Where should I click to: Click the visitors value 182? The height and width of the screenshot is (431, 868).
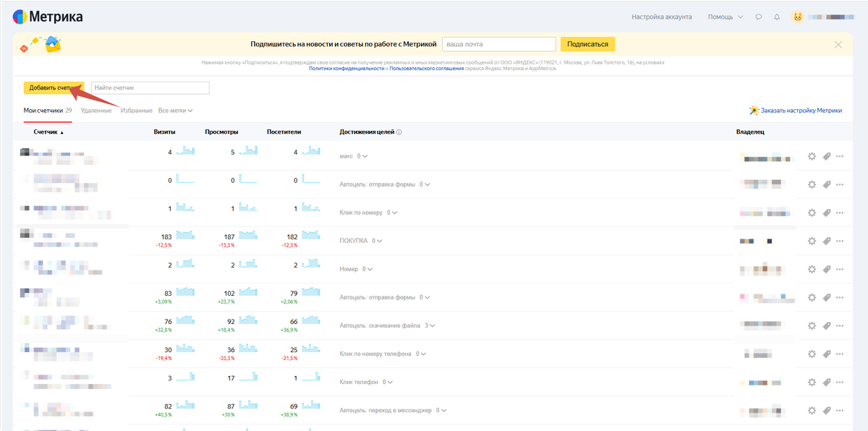tap(292, 237)
